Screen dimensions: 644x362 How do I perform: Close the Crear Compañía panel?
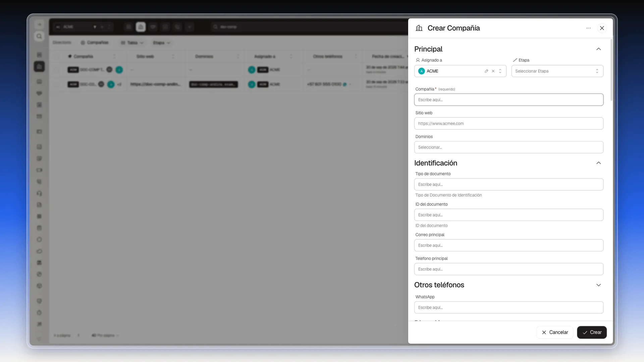point(602,28)
